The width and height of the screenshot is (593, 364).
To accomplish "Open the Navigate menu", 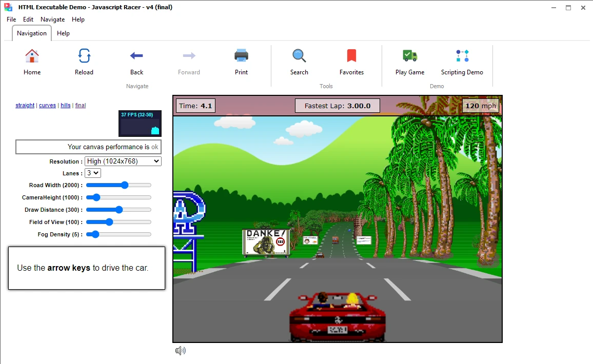I will point(53,19).
